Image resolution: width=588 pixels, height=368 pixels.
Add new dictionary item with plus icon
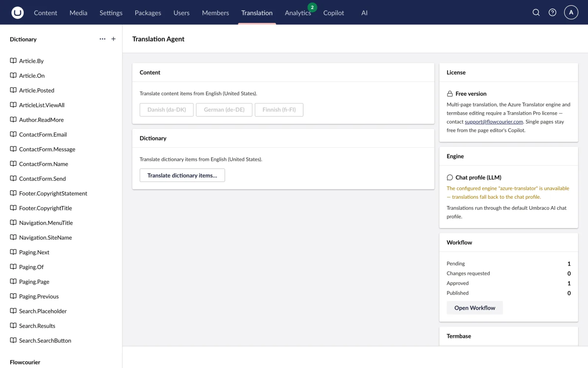click(x=114, y=39)
